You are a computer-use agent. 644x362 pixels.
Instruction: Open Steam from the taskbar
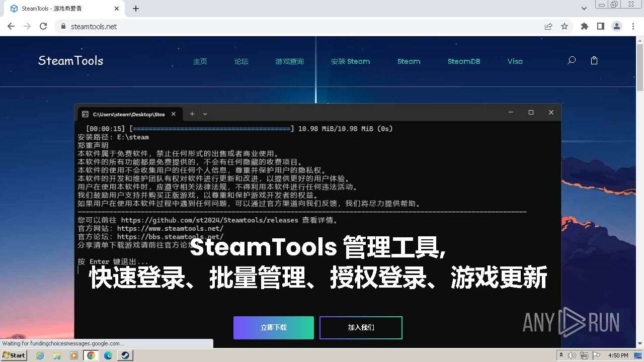pyautogui.click(x=125, y=355)
